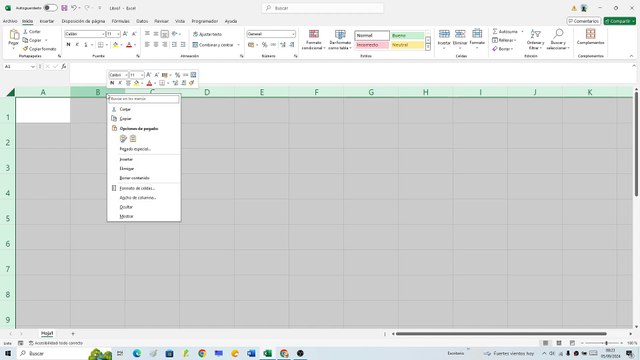Switch to page layout view button

[559, 343]
